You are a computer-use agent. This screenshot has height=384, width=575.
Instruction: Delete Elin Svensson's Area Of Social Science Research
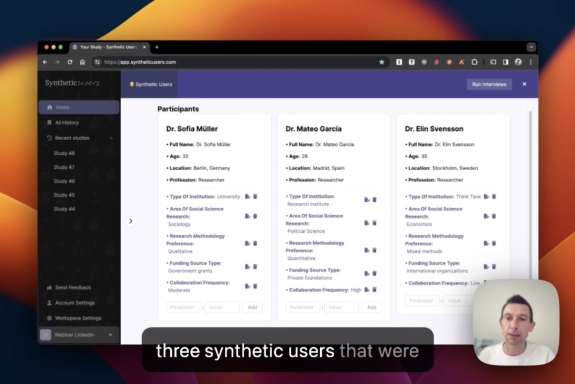pyautogui.click(x=494, y=216)
